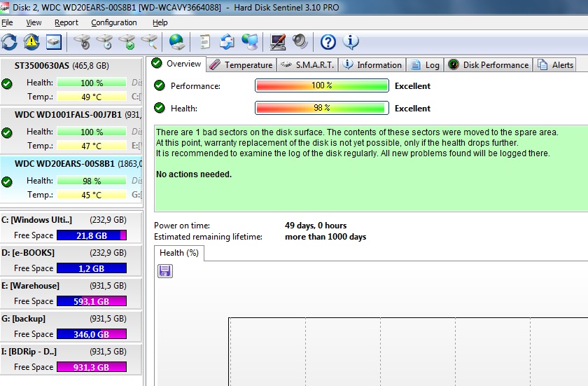Click the E: [Warehouse] free space bar
Image resolution: width=588 pixels, height=386 pixels.
point(92,301)
